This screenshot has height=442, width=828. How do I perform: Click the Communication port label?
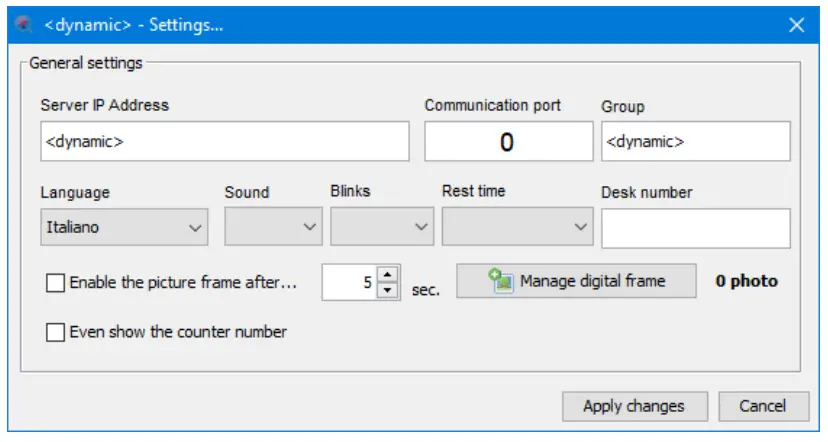[493, 105]
